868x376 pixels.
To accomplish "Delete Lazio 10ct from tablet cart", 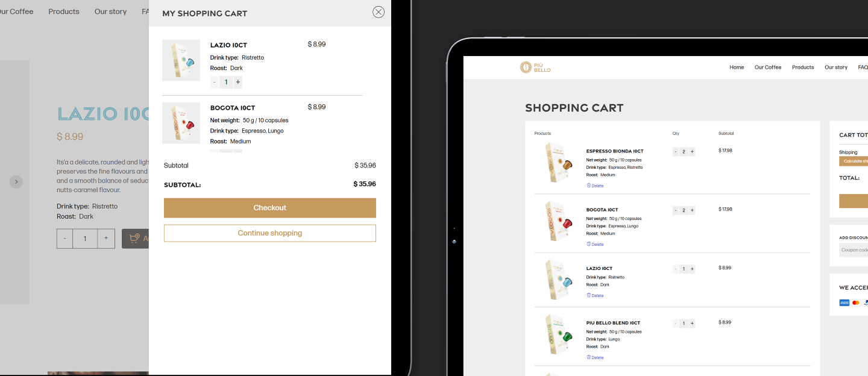I will tap(595, 295).
